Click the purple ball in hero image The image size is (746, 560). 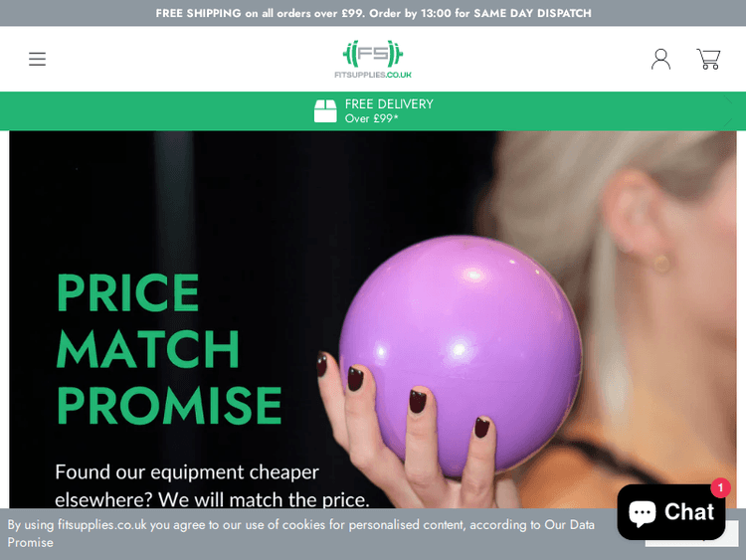pos(461,354)
